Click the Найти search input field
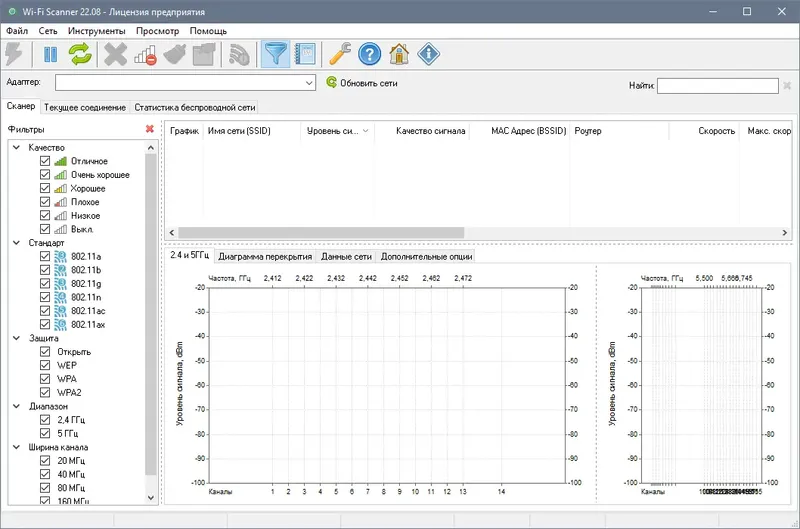 [x=717, y=86]
